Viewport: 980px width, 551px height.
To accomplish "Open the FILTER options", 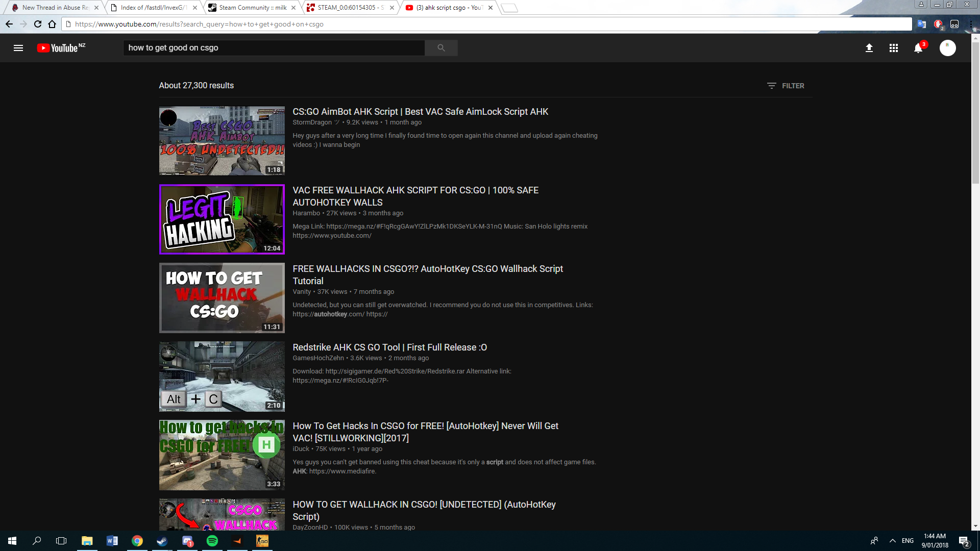I will pyautogui.click(x=786, y=86).
